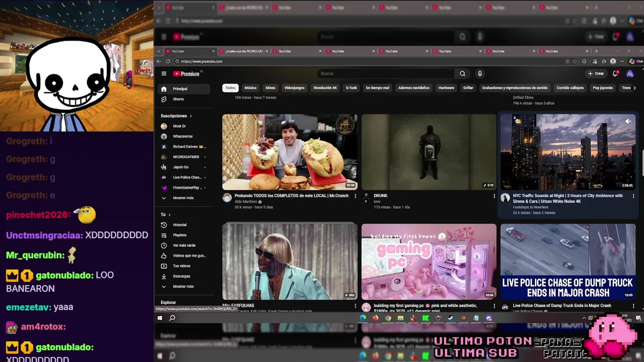Select the Resolución 4K filter chip

325,88
